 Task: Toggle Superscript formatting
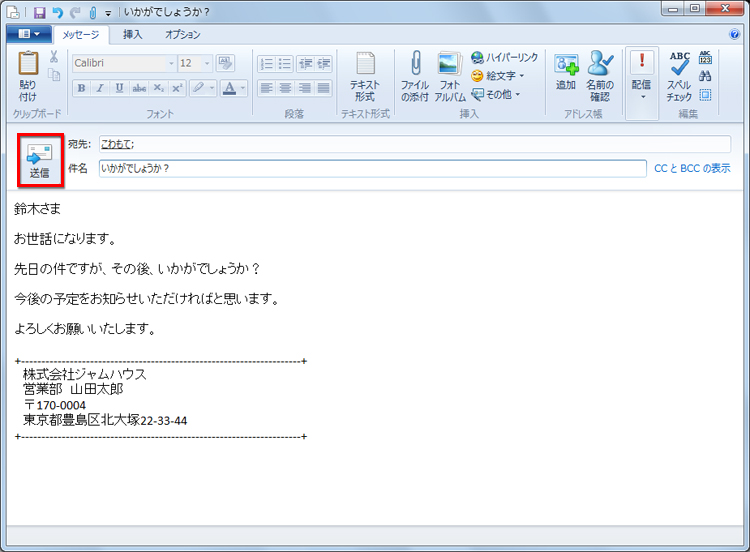[x=177, y=88]
